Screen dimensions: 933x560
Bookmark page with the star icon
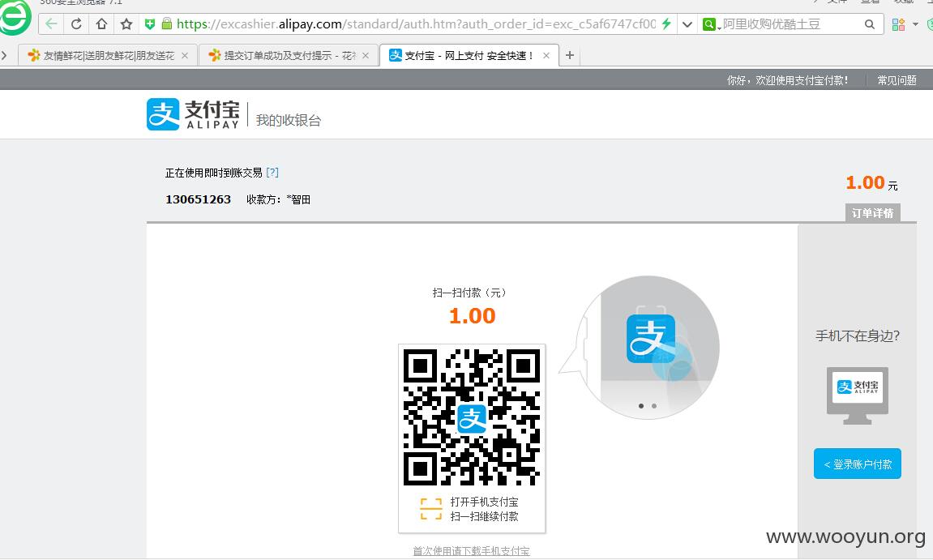(126, 24)
